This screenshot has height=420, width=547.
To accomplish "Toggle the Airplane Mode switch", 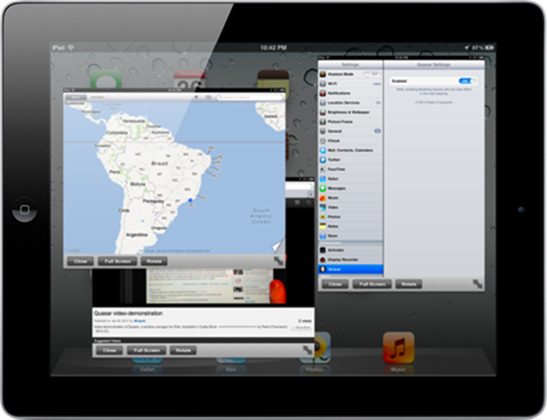I will [372, 74].
